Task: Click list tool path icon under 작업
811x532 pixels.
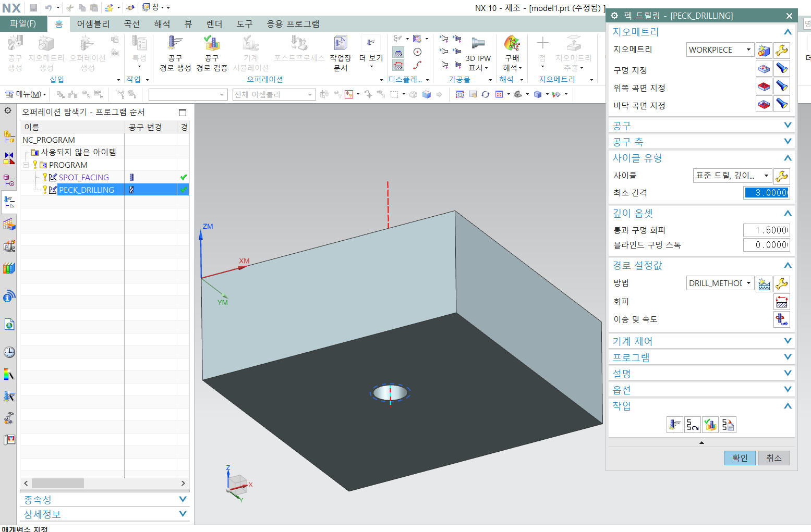Action: point(728,425)
